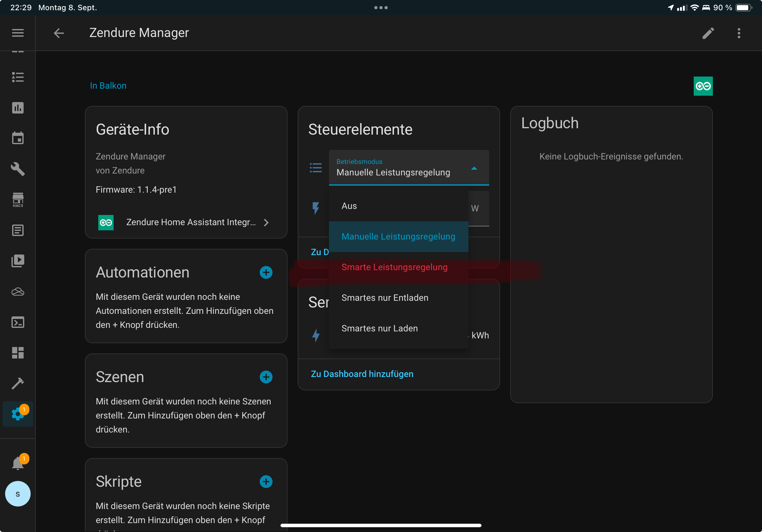Go back with the arrow icon

point(59,33)
